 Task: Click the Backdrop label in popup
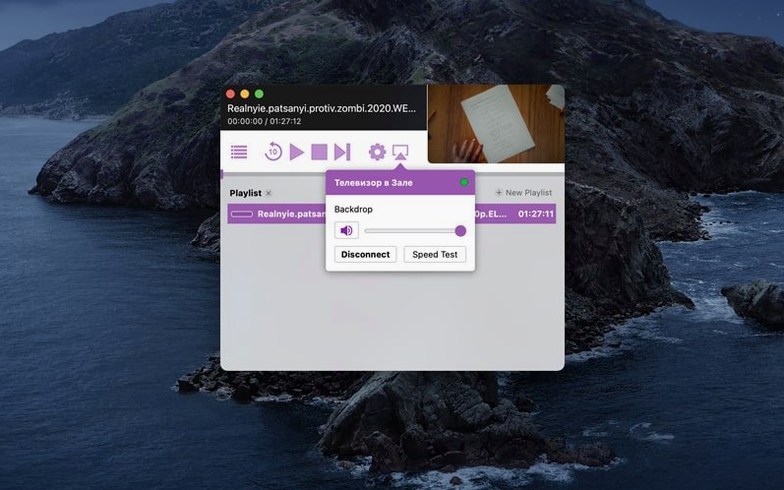point(354,209)
